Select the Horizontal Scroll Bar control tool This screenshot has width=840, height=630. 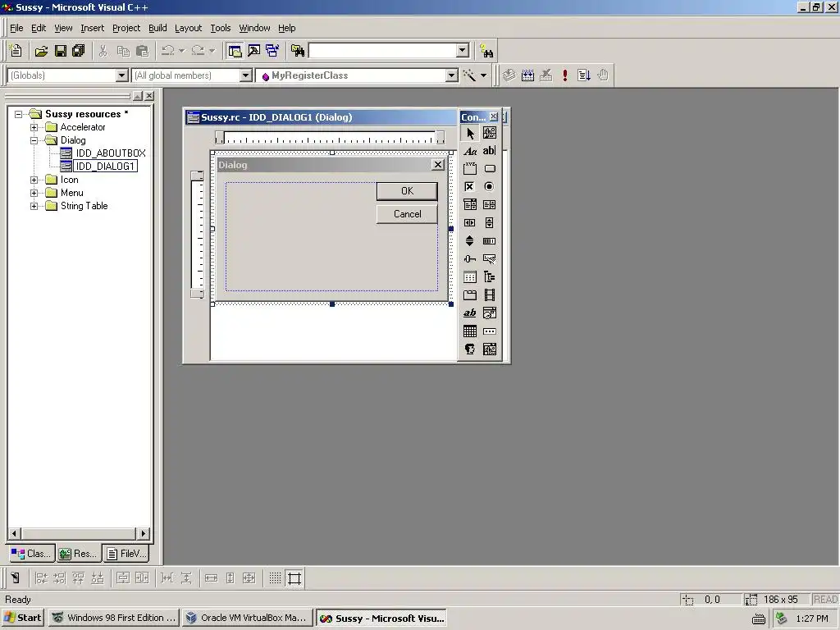coord(470,223)
